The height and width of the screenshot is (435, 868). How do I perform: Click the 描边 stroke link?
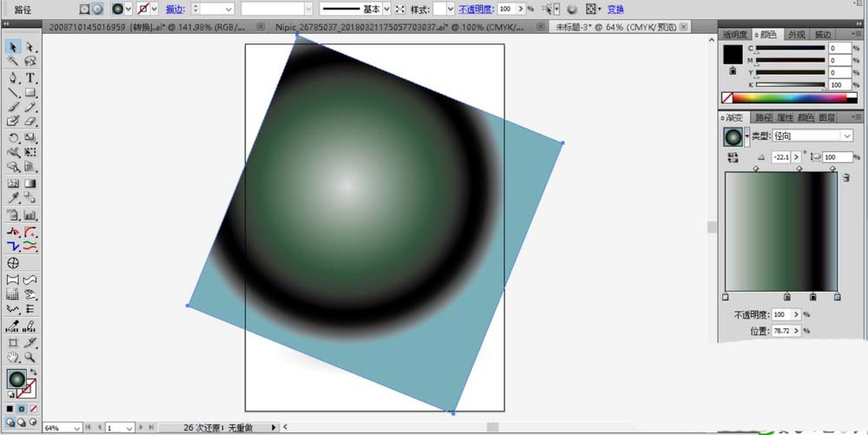(x=174, y=9)
